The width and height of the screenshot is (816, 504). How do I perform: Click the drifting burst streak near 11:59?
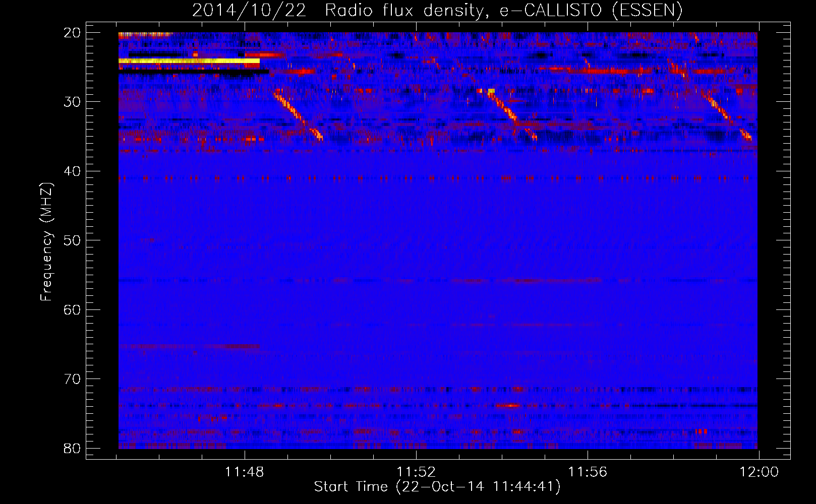pos(726,115)
